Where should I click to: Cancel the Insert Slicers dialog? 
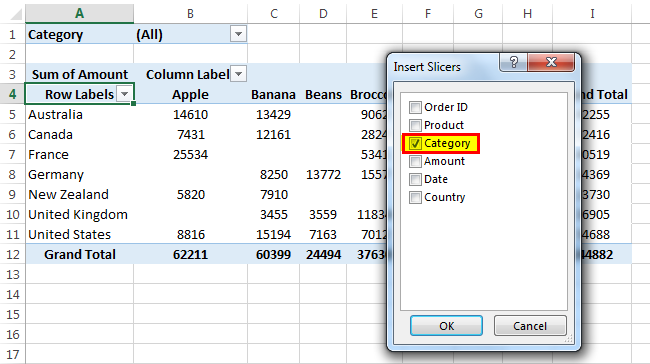tap(530, 326)
